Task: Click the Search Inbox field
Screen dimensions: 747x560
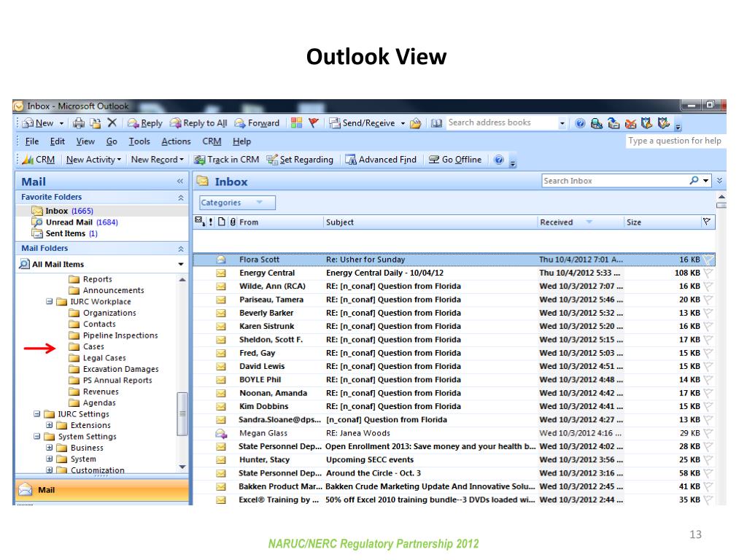Action: 614,181
